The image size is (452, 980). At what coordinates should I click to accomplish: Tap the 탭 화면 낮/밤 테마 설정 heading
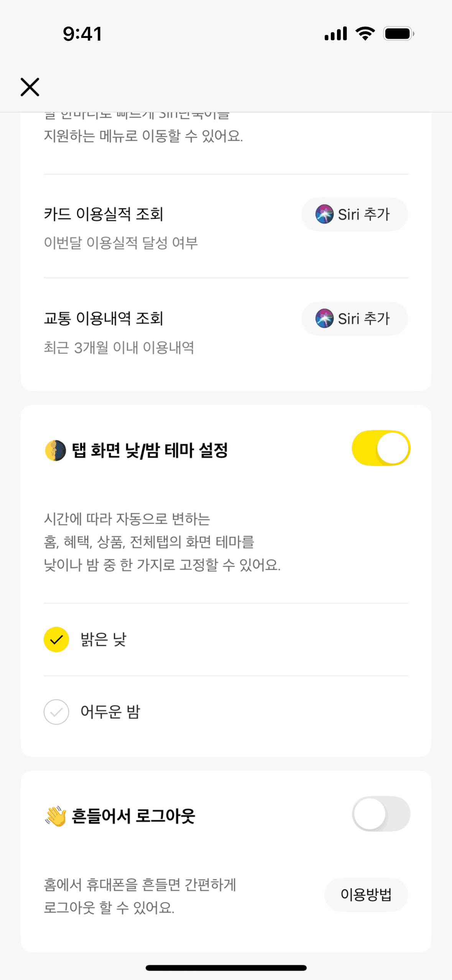pyautogui.click(x=150, y=450)
